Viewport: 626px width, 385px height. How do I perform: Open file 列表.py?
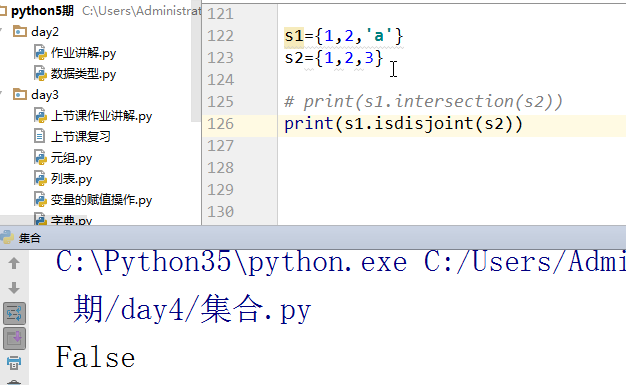pos(71,179)
